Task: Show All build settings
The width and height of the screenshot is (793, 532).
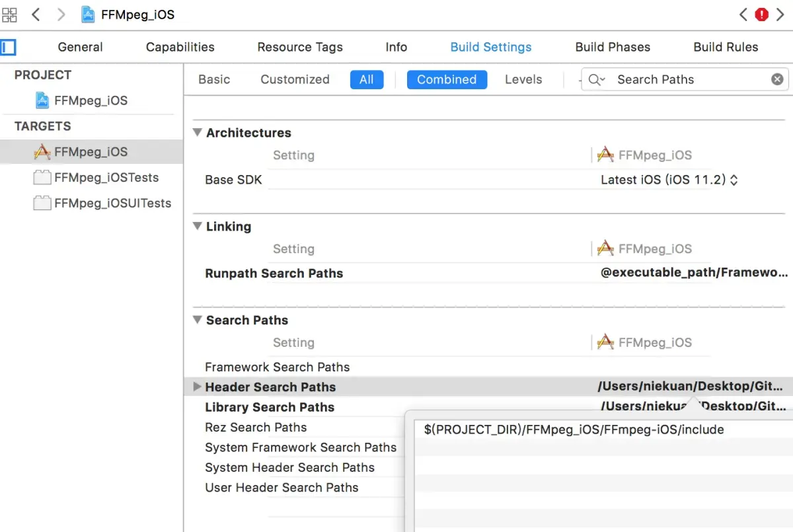Action: tap(367, 80)
